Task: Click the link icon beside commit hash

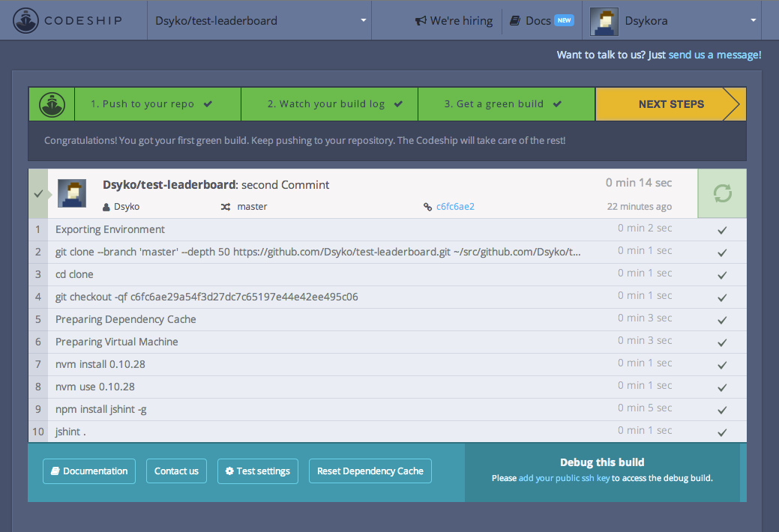Action: point(427,207)
